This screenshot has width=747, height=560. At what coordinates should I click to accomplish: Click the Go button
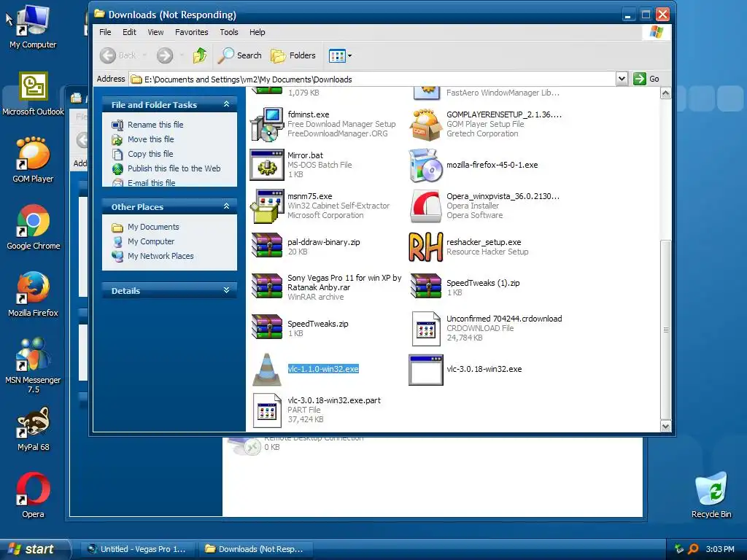[646, 79]
